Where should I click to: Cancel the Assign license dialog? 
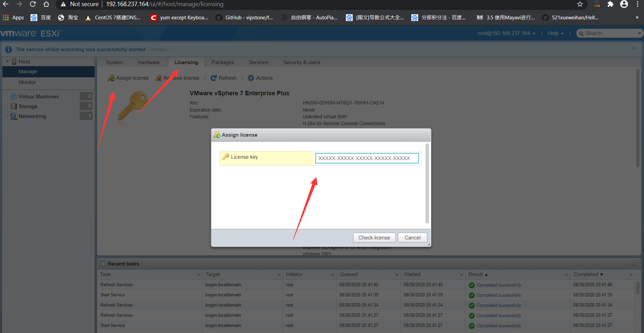pyautogui.click(x=412, y=238)
